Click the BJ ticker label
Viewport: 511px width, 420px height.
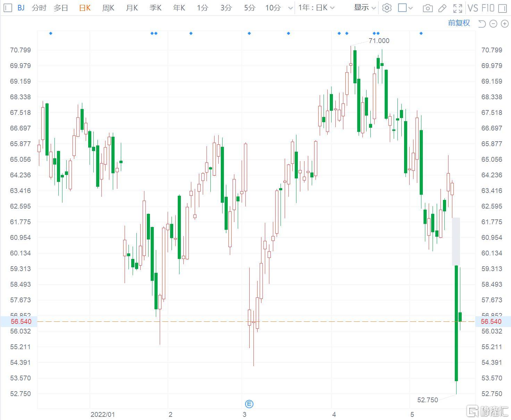click(21, 8)
